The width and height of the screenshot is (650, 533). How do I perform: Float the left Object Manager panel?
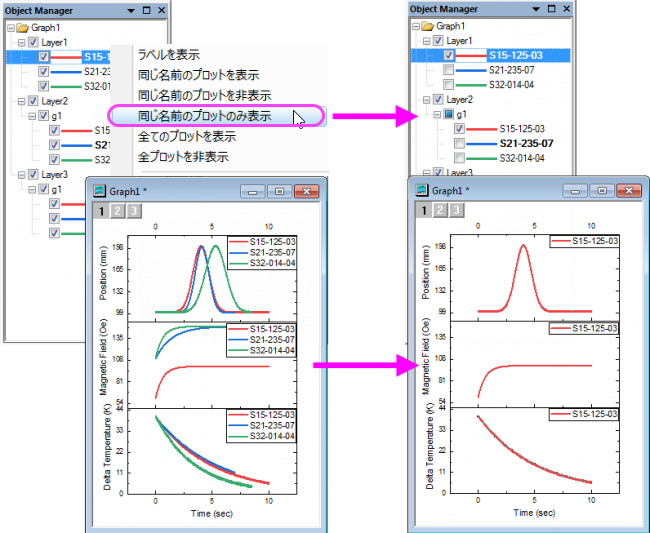pyautogui.click(x=146, y=10)
